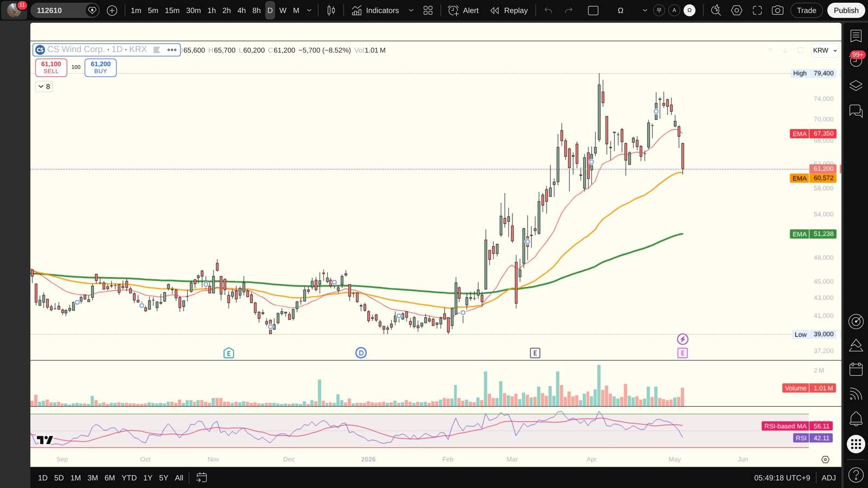Click the Trade button

pos(806,10)
